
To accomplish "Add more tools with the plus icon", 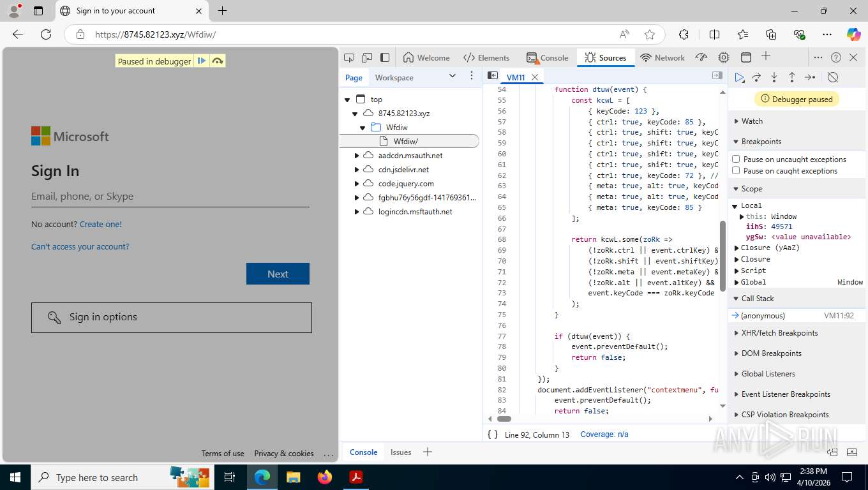I will pos(766,57).
